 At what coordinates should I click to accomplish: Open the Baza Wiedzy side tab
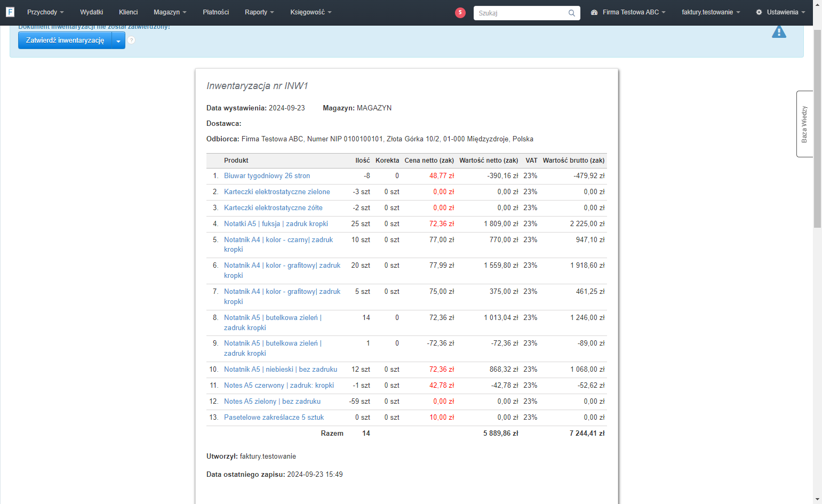[804, 124]
